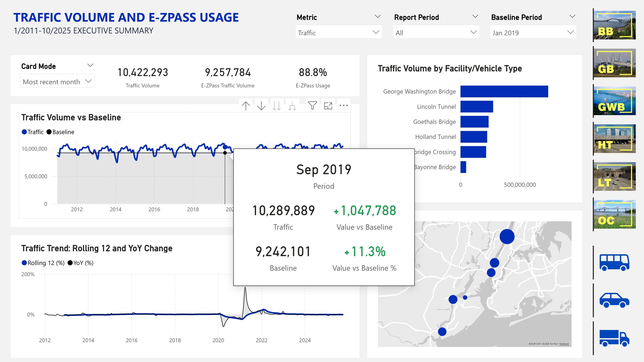Click the Lincoln Tunnel axis label
This screenshot has width=644, height=362.
[x=436, y=107]
